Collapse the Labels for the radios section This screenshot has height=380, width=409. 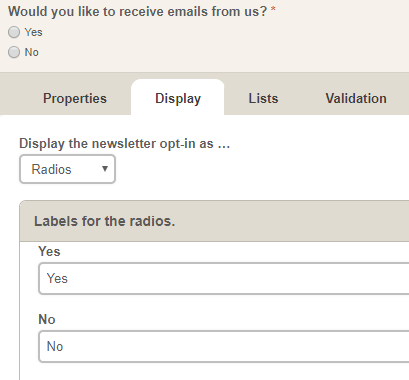(104, 221)
